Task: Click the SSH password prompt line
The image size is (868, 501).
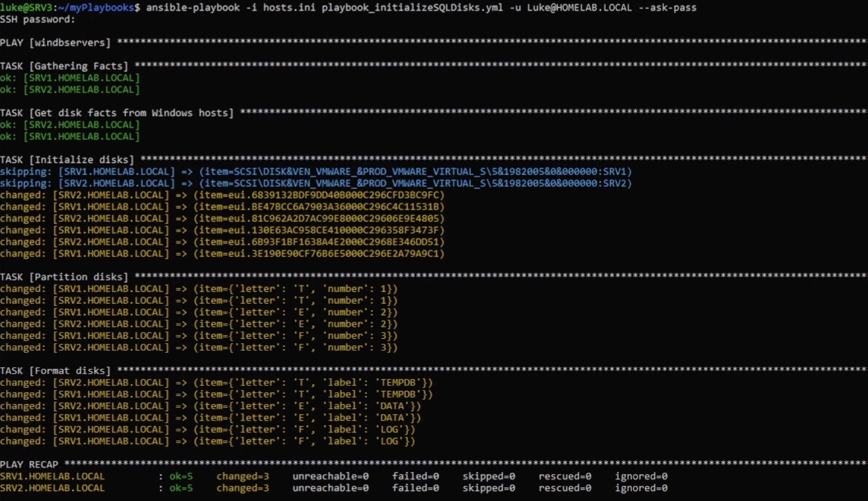Action: [x=38, y=19]
